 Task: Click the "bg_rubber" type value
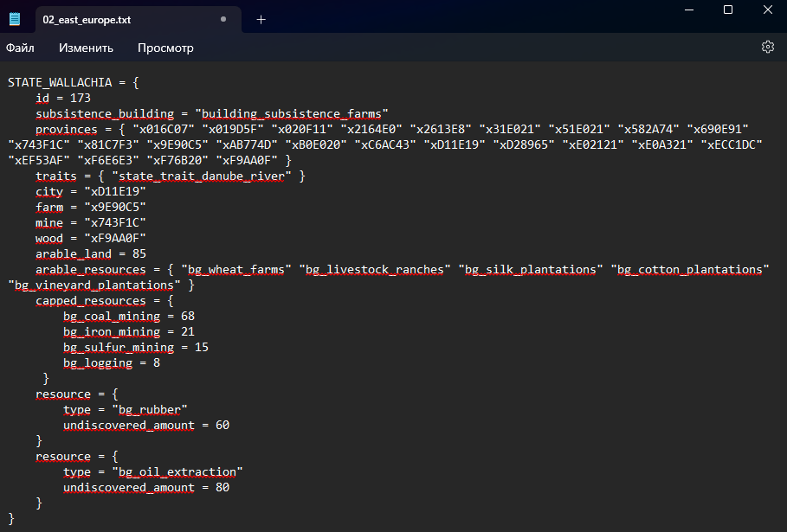150,410
